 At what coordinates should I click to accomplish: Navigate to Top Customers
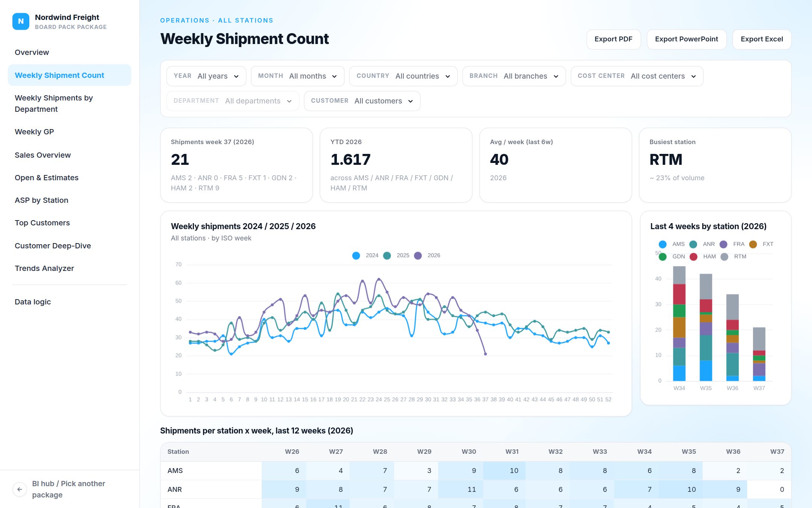pyautogui.click(x=70, y=223)
